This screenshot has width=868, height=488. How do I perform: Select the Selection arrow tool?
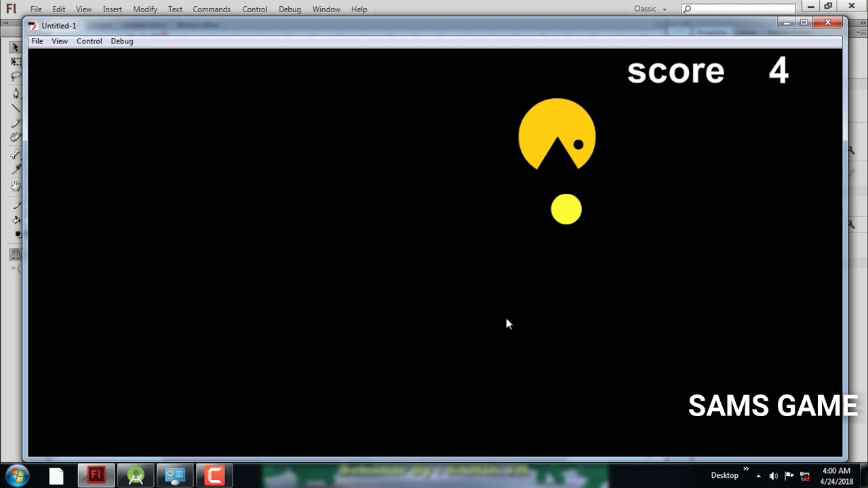pyautogui.click(x=15, y=47)
